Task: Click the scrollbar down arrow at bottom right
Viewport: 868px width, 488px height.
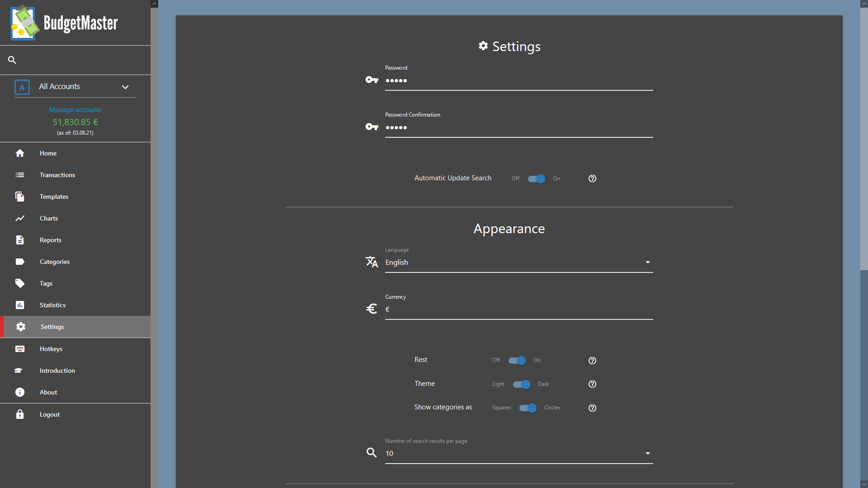Action: click(x=864, y=484)
